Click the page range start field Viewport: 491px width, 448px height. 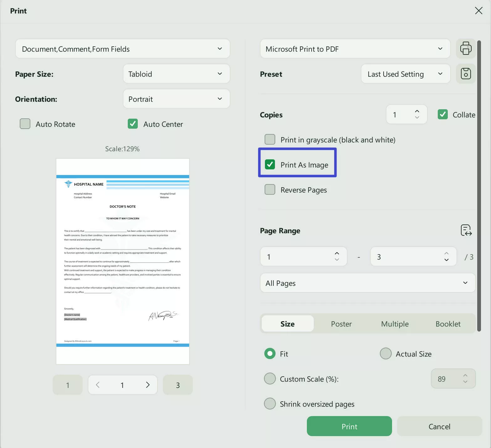(304, 256)
